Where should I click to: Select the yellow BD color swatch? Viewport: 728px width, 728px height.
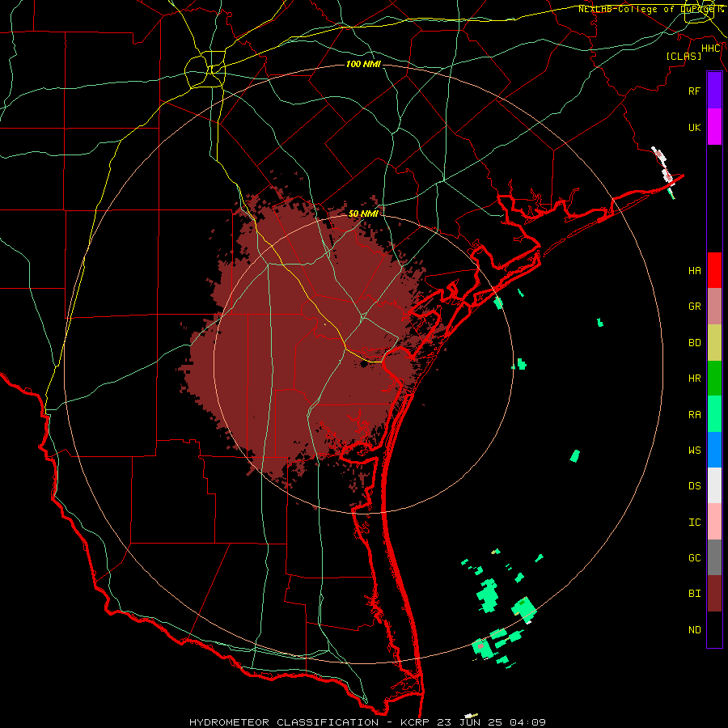tap(714, 342)
